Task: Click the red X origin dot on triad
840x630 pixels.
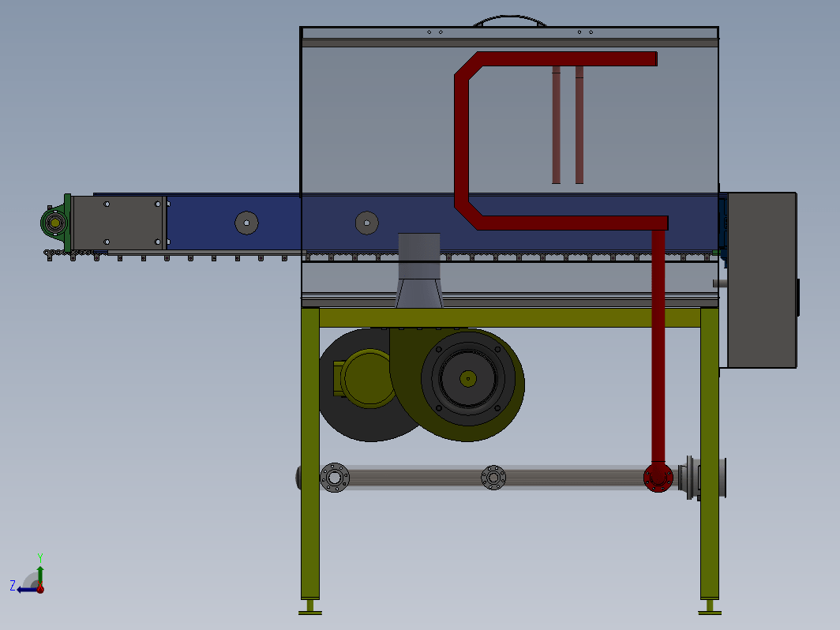Action: [x=40, y=589]
